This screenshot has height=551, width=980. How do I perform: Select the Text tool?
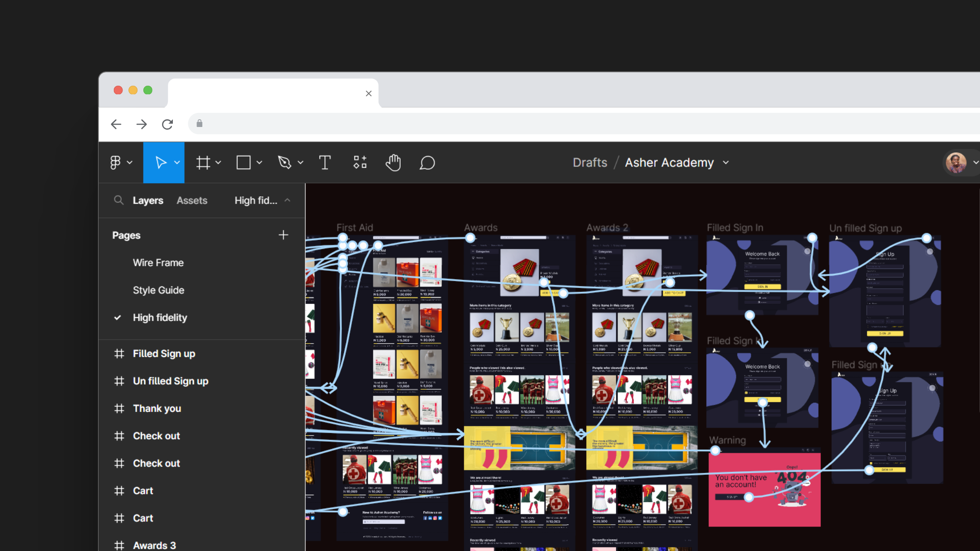click(324, 162)
